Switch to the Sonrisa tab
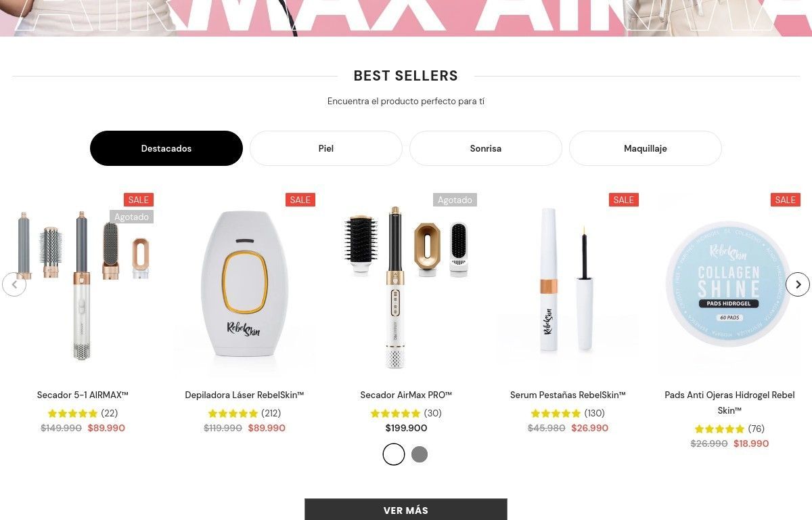This screenshot has height=520, width=812. [x=486, y=148]
